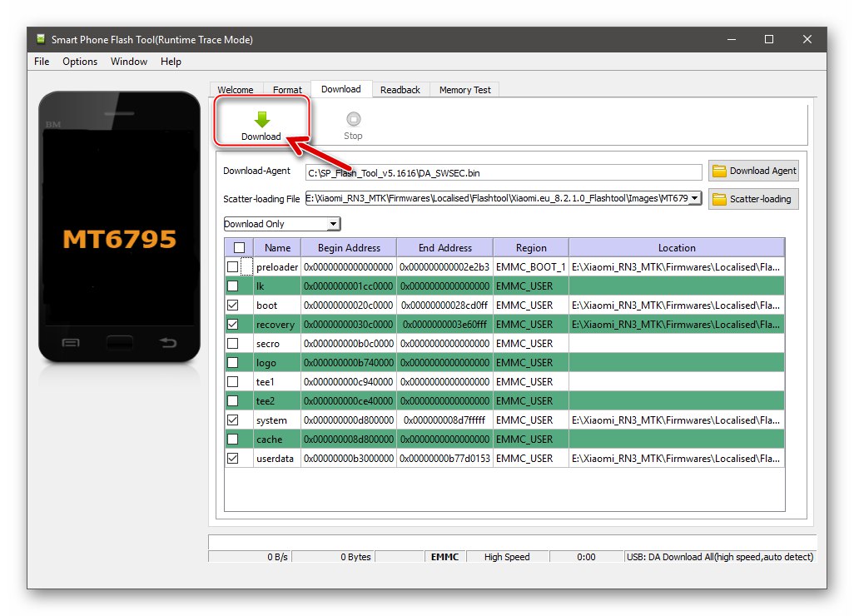The image size is (854, 616).
Task: Toggle the select-all checkbox in table header
Action: pos(239,248)
